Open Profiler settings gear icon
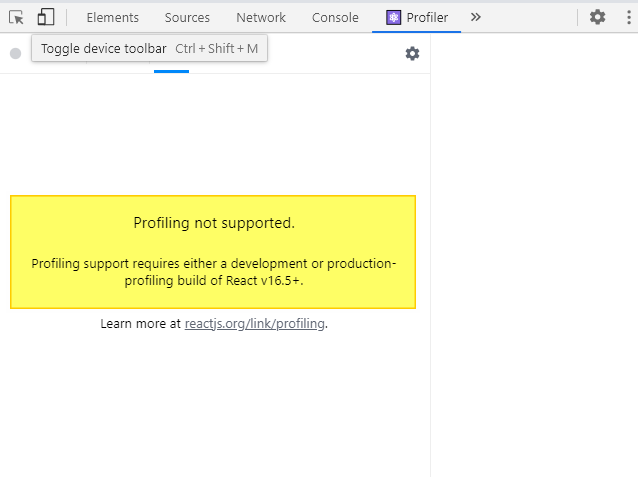 (412, 54)
